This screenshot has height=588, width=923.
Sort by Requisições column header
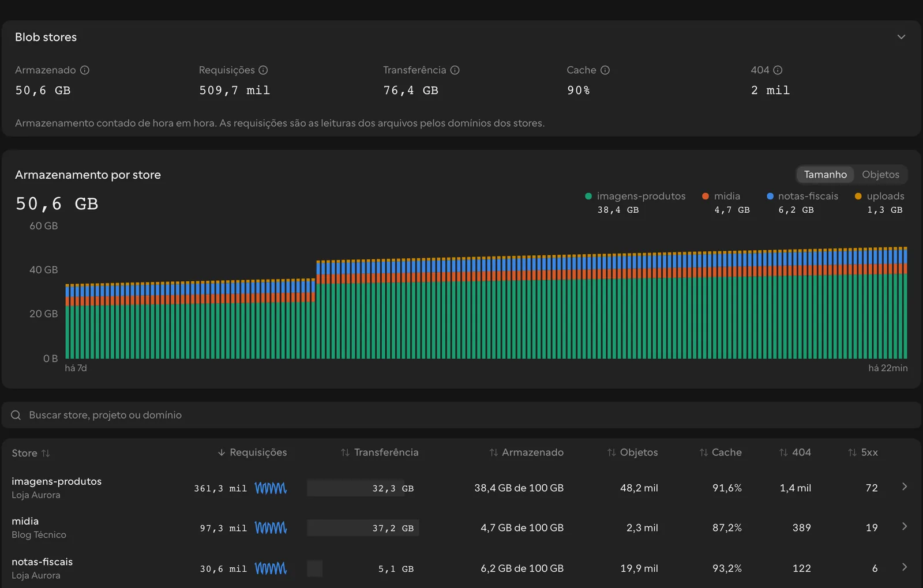[252, 453]
